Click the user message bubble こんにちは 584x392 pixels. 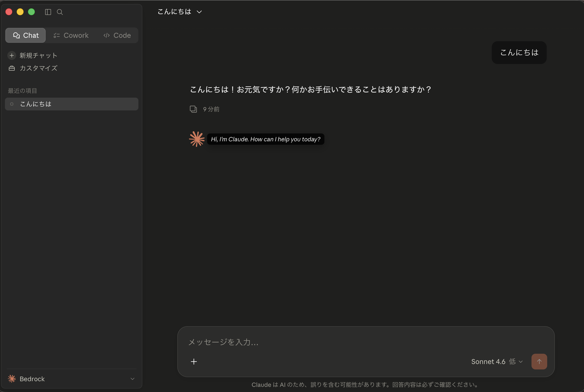click(x=519, y=52)
